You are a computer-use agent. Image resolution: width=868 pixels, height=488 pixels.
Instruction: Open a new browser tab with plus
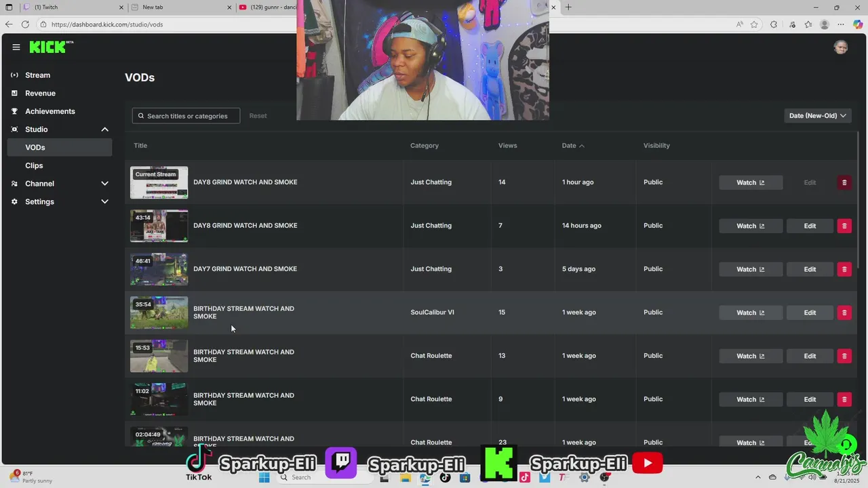[x=568, y=7]
